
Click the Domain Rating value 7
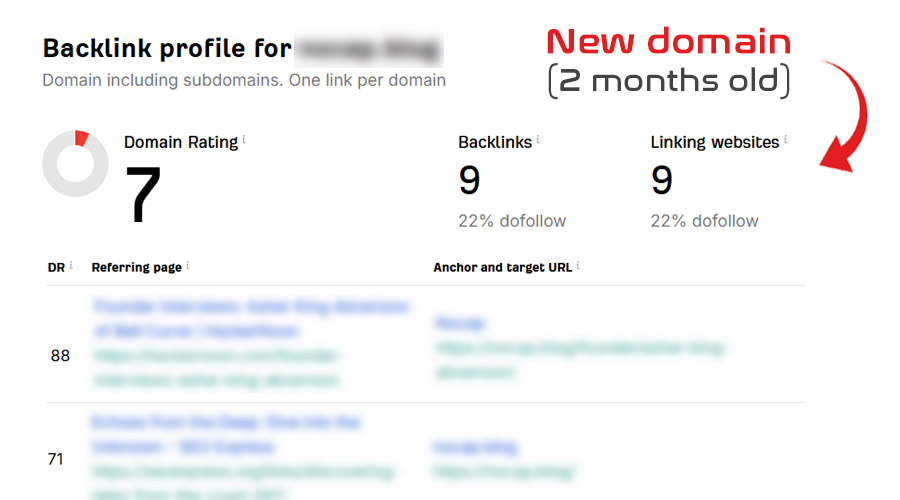coord(143,193)
